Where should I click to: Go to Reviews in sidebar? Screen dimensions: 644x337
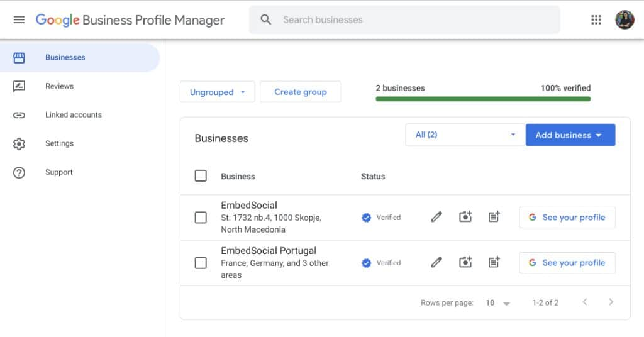click(59, 86)
